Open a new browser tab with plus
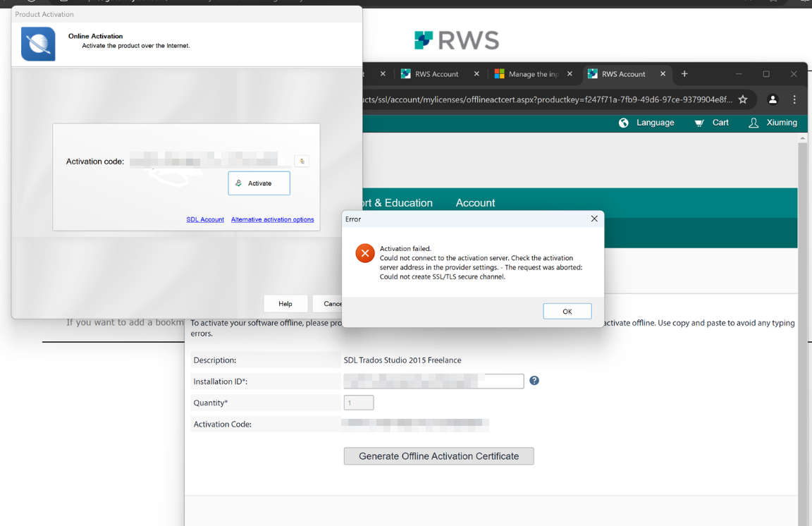 click(x=684, y=74)
